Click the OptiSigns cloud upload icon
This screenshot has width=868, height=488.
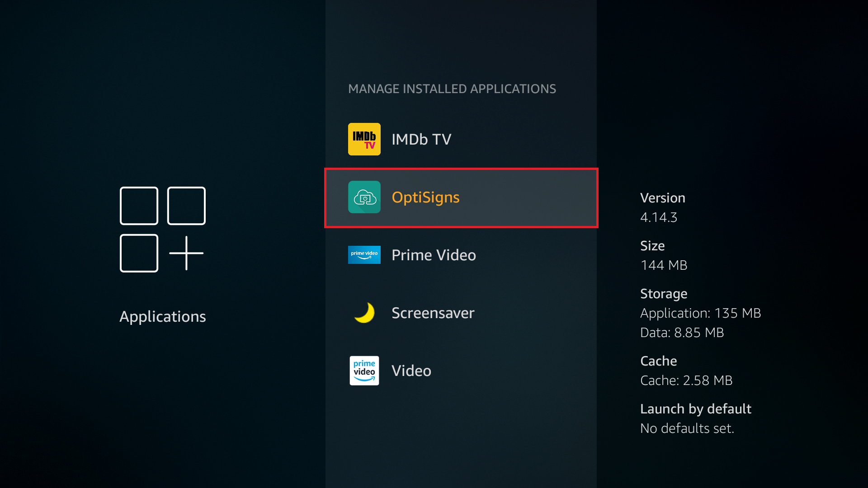(363, 197)
